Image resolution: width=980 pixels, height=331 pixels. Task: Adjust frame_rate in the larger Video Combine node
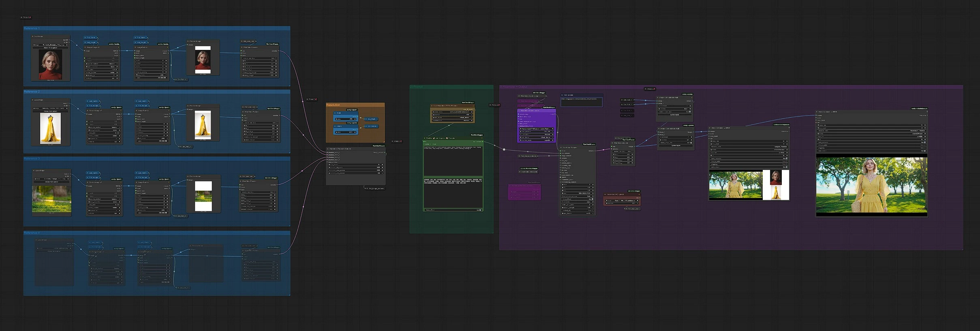(871, 125)
